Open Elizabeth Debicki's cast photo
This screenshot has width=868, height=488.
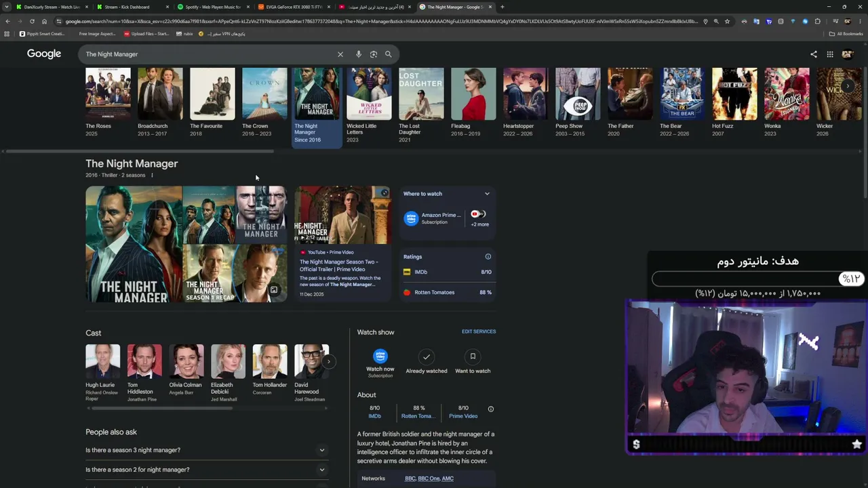pyautogui.click(x=228, y=361)
